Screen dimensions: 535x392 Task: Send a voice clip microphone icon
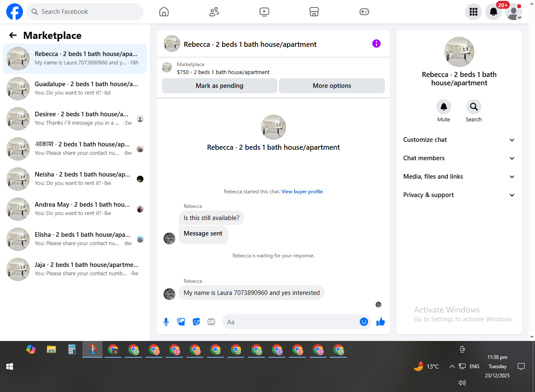(x=166, y=322)
